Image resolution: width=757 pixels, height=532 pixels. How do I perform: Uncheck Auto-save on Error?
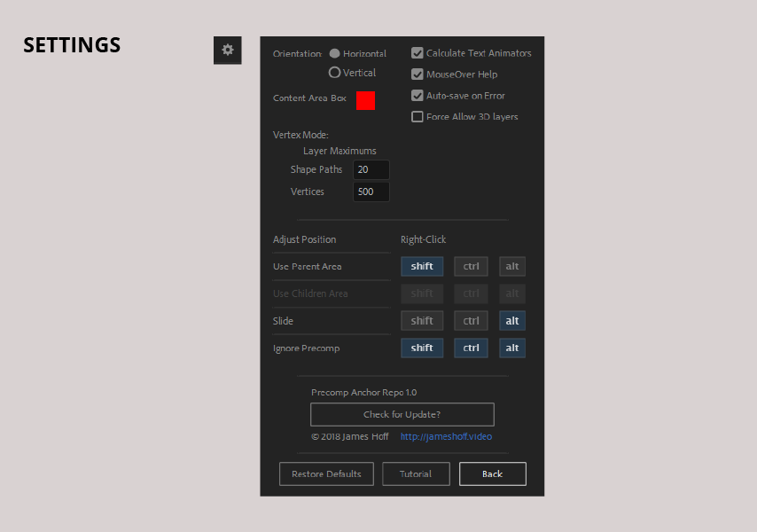417,95
